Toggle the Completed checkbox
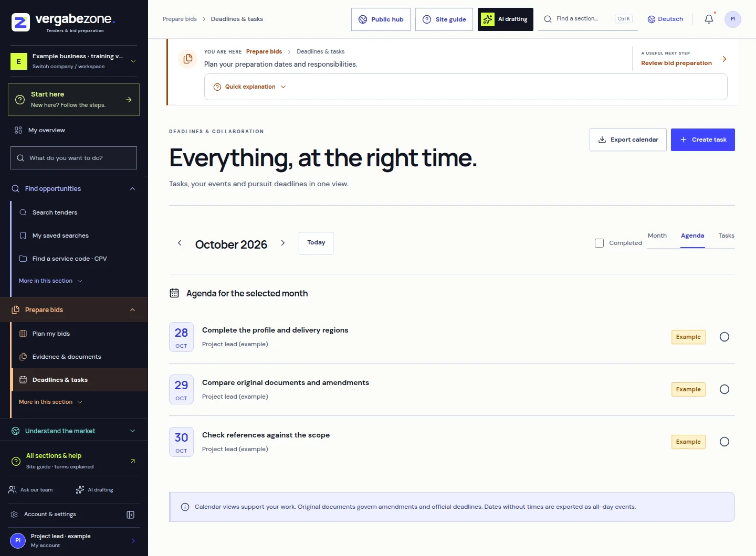The height and width of the screenshot is (556, 756). coord(599,243)
